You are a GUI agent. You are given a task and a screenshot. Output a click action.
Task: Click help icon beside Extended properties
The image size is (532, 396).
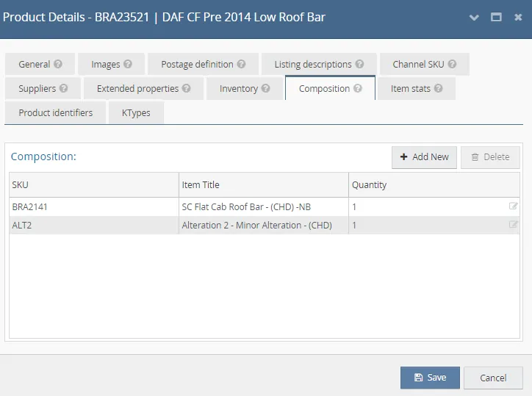coord(186,88)
